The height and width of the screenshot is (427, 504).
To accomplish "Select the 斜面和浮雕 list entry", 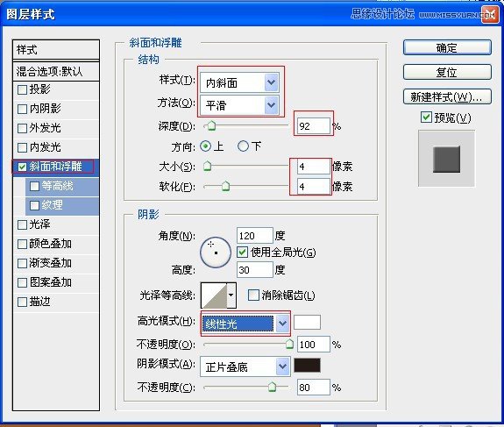I will [56, 167].
